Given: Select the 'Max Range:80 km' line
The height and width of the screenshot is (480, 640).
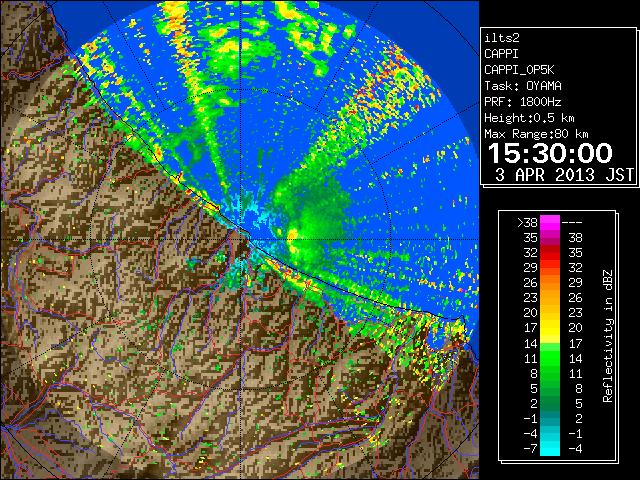Looking at the screenshot, I should [536, 134].
